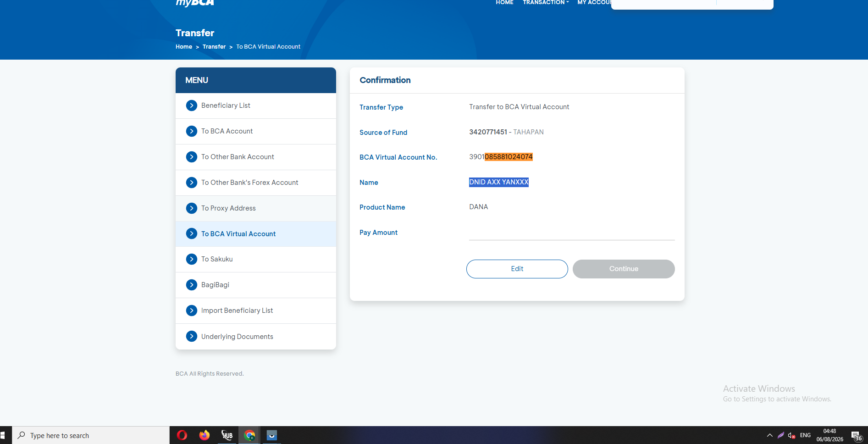The image size is (868, 444).
Task: Switch to Chrome in the taskbar
Action: [x=249, y=435]
